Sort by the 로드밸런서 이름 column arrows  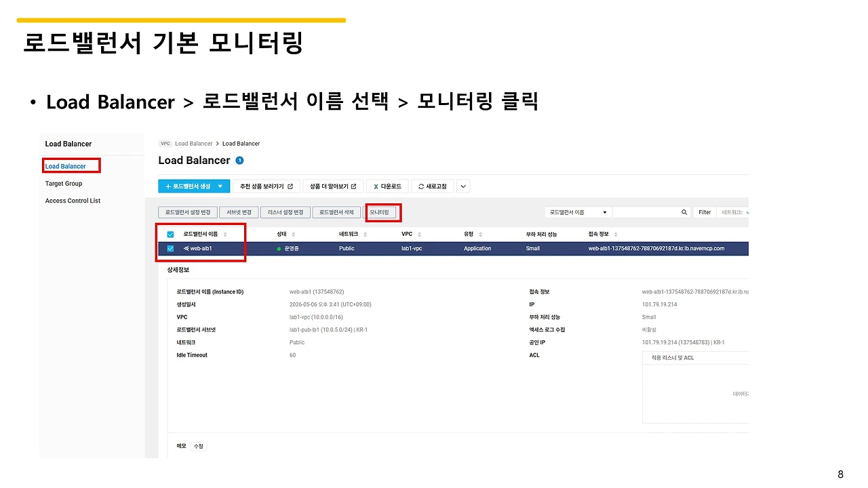click(224, 235)
